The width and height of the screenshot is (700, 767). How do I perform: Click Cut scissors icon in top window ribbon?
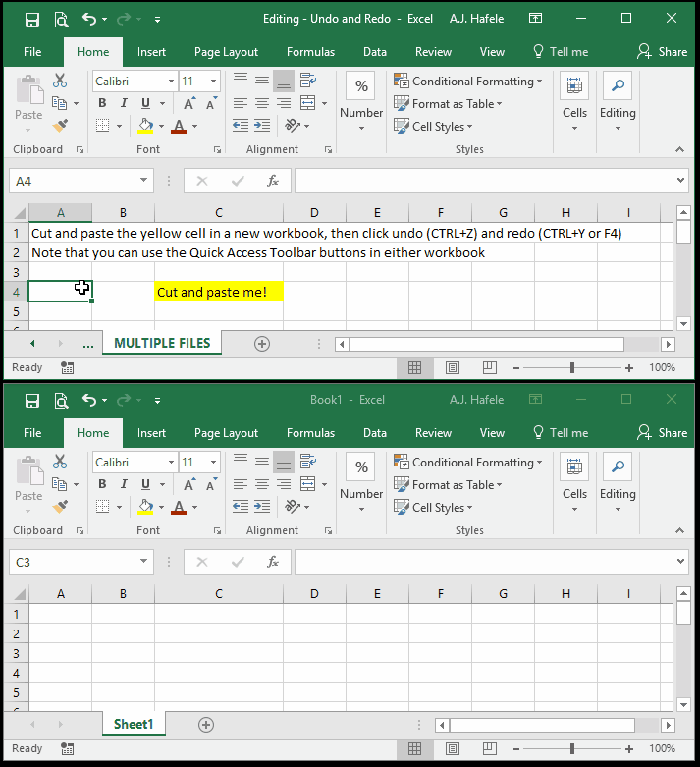pos(60,81)
